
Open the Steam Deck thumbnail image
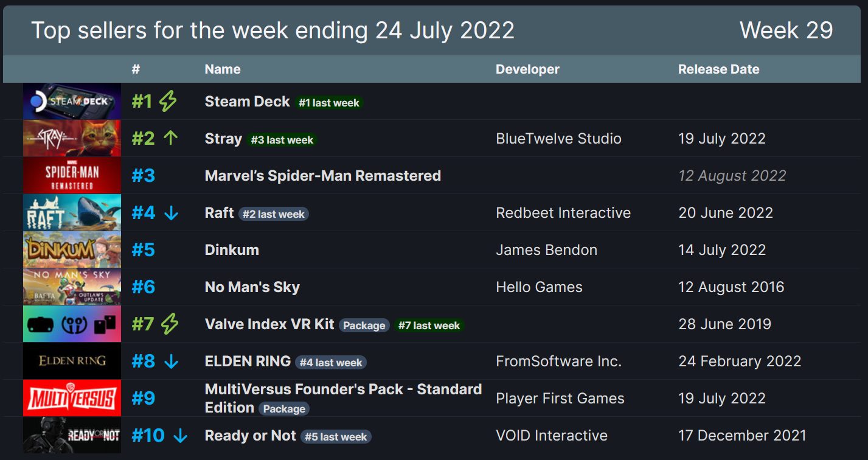72,101
